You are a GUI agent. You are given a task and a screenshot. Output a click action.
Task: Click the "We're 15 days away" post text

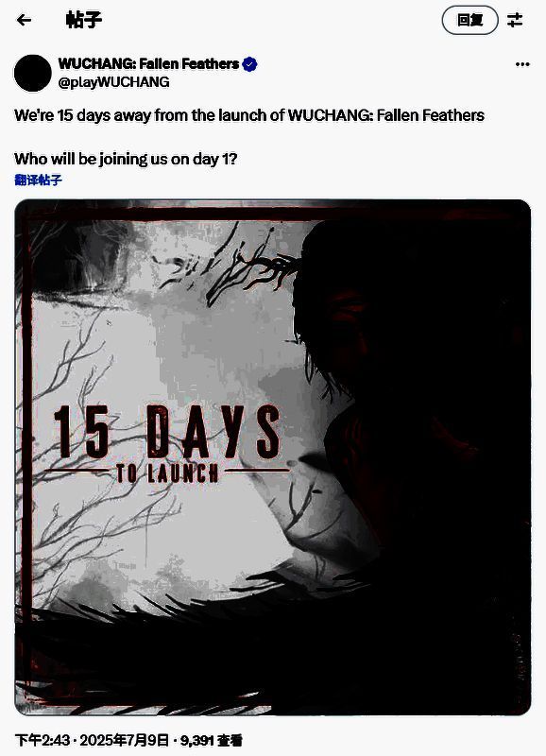tap(249, 115)
